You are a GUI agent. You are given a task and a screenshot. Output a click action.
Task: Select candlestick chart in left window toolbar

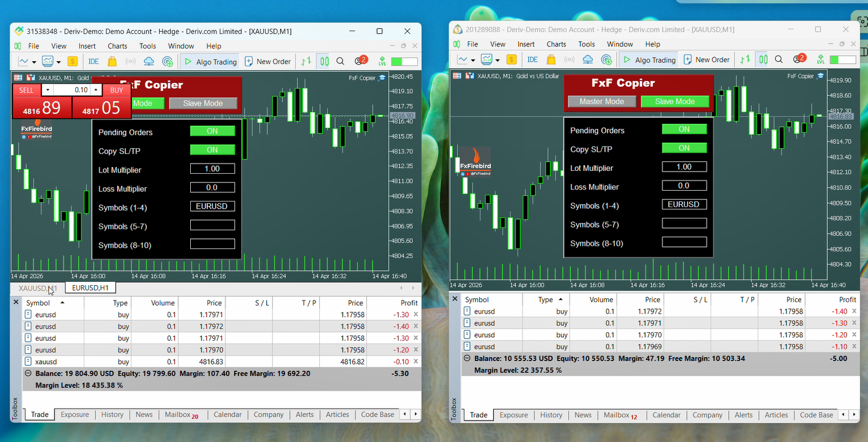click(324, 62)
